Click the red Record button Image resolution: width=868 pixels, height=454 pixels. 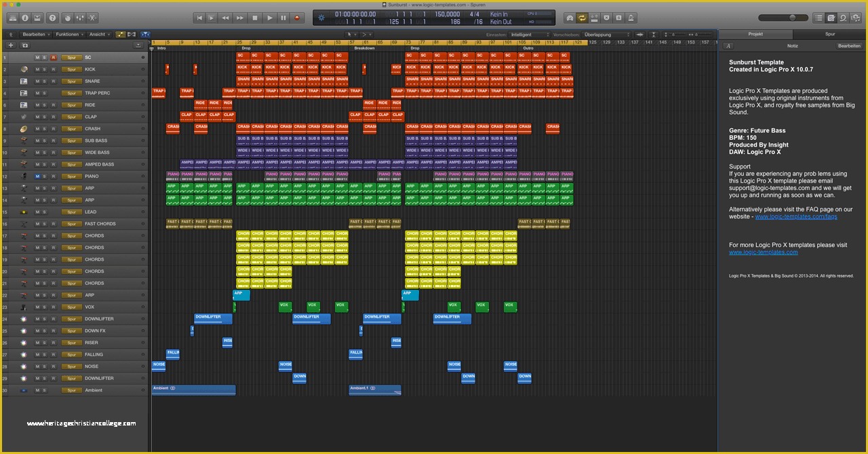tap(298, 18)
